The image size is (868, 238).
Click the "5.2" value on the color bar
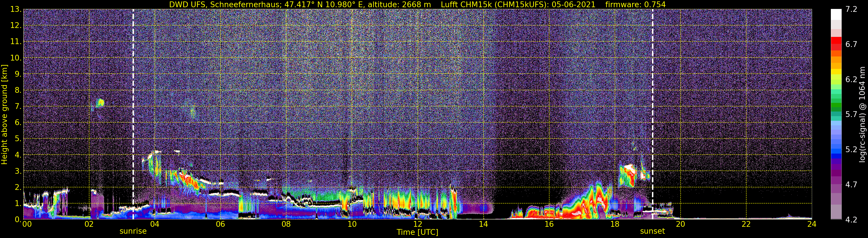tap(851, 150)
